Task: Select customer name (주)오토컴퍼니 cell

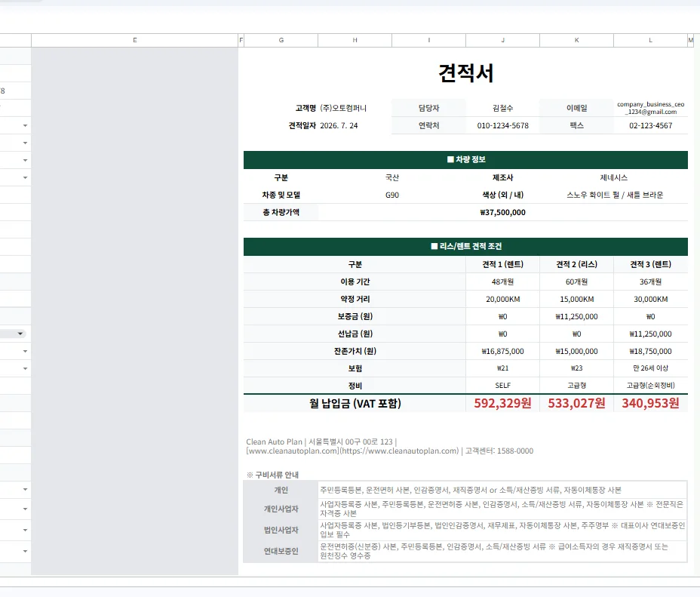Action: pos(343,108)
